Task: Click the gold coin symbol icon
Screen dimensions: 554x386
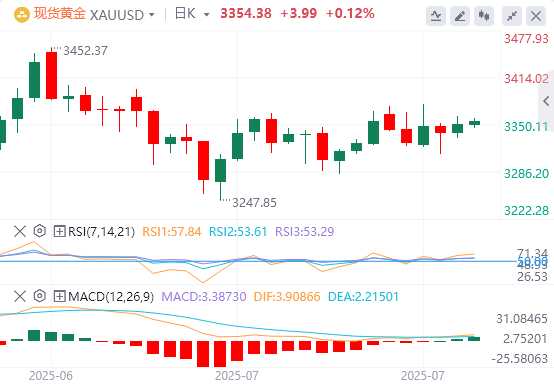Action: click(22, 15)
